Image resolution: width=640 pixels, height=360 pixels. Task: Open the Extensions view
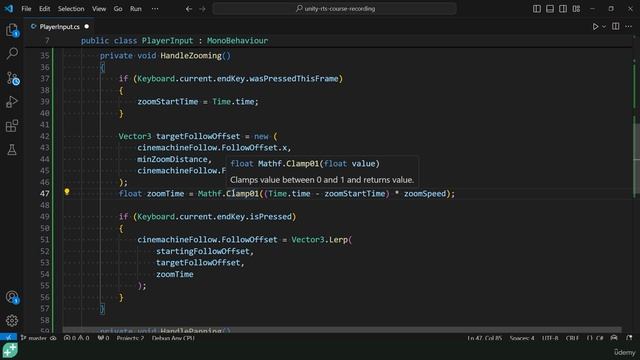point(12,126)
